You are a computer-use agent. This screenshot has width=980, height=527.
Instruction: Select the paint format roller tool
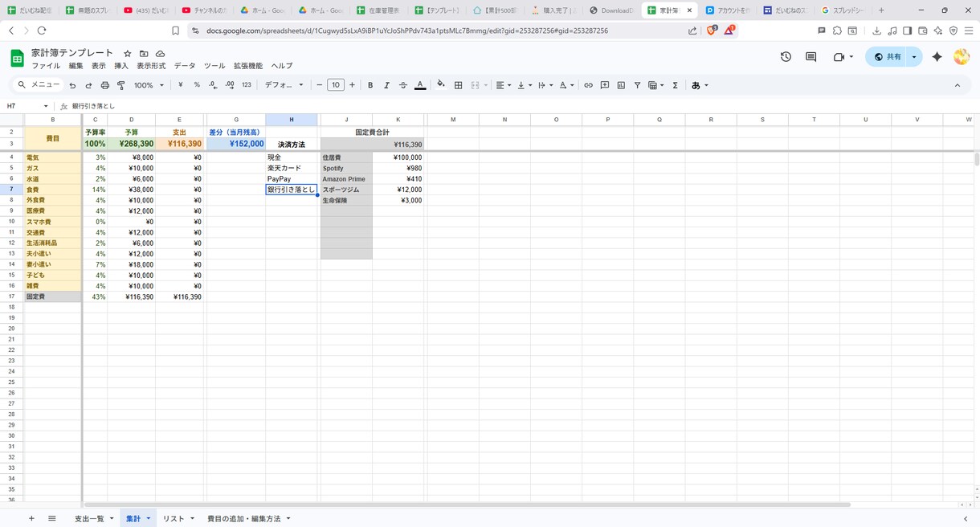click(x=121, y=85)
